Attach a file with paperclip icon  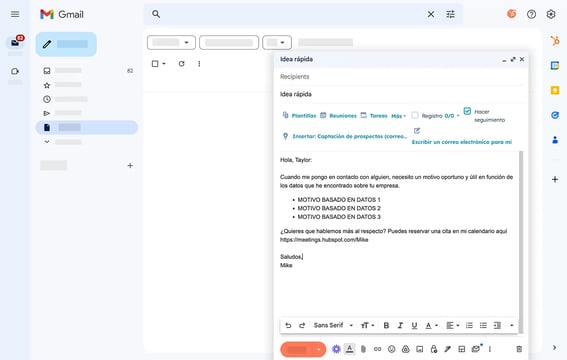point(363,349)
